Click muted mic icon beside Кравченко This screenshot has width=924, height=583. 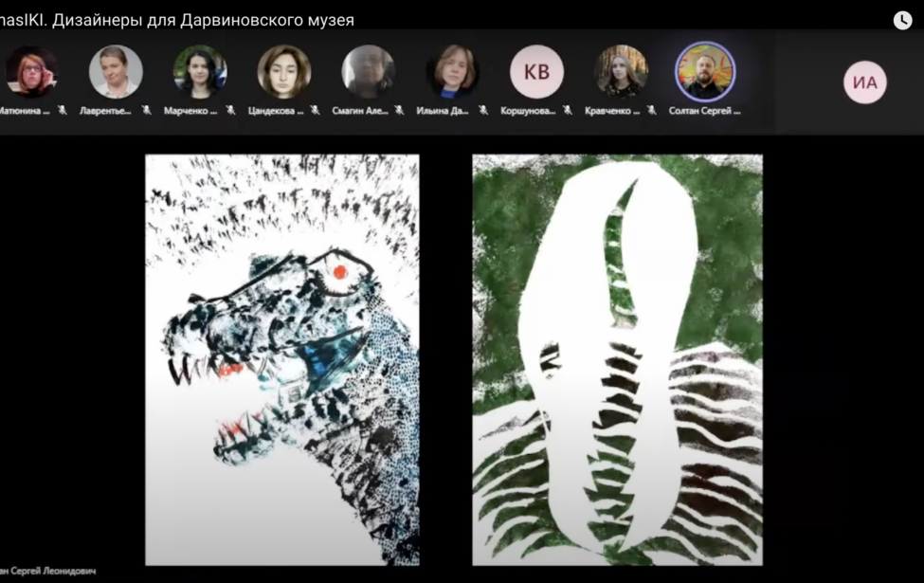651,111
